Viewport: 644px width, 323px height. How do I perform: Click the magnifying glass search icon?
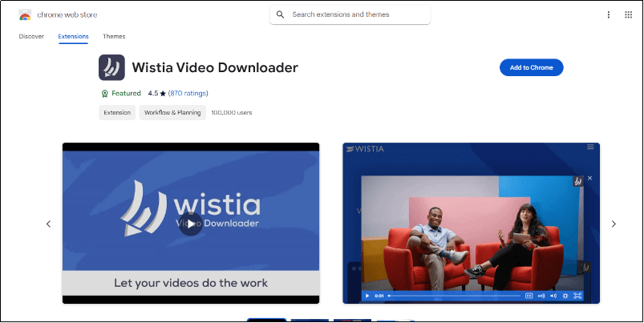[x=281, y=14]
